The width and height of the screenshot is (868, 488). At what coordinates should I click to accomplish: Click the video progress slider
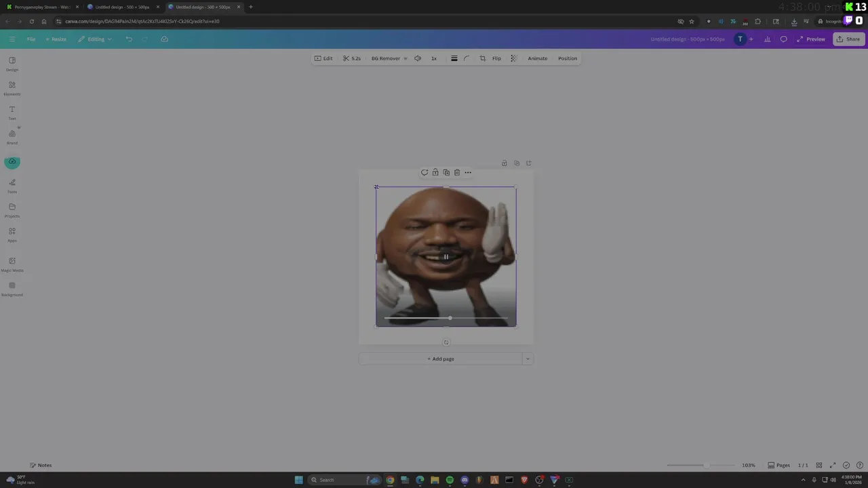pyautogui.click(x=446, y=318)
